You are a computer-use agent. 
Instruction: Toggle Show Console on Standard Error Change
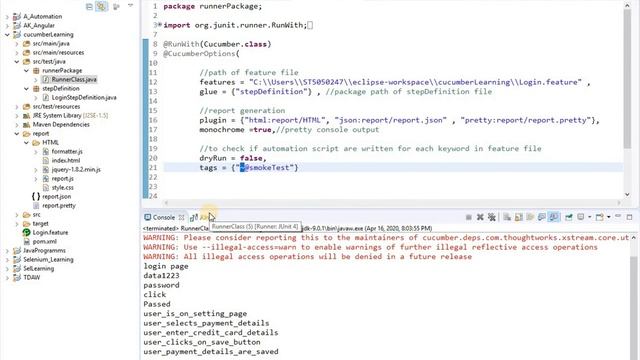[553, 217]
